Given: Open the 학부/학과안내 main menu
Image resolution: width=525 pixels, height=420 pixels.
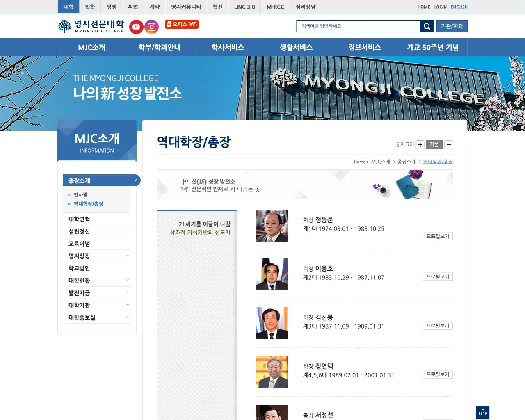Looking at the screenshot, I should (x=160, y=47).
